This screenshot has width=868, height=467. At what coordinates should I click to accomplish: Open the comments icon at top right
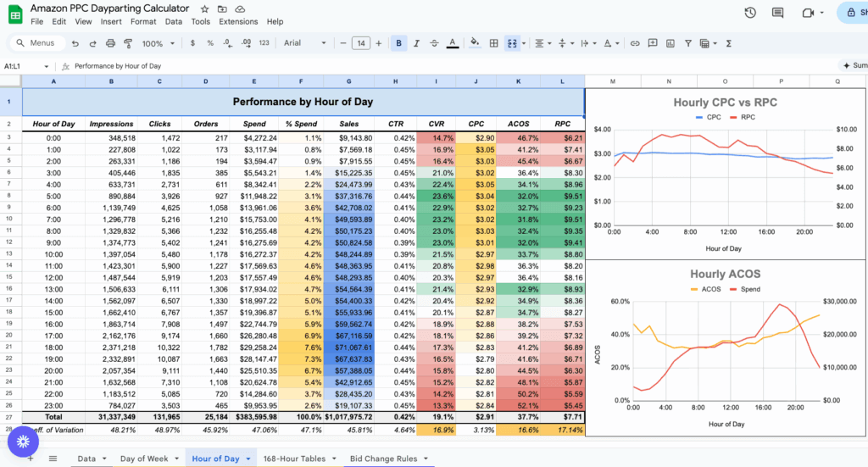coord(778,12)
